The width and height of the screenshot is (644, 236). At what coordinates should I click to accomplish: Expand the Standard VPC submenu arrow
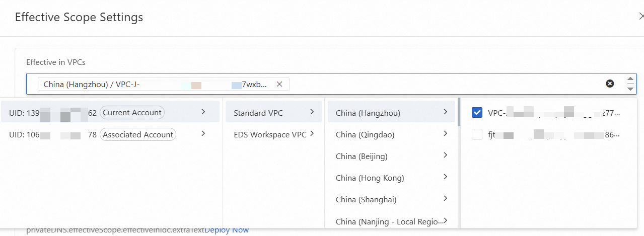coord(312,112)
